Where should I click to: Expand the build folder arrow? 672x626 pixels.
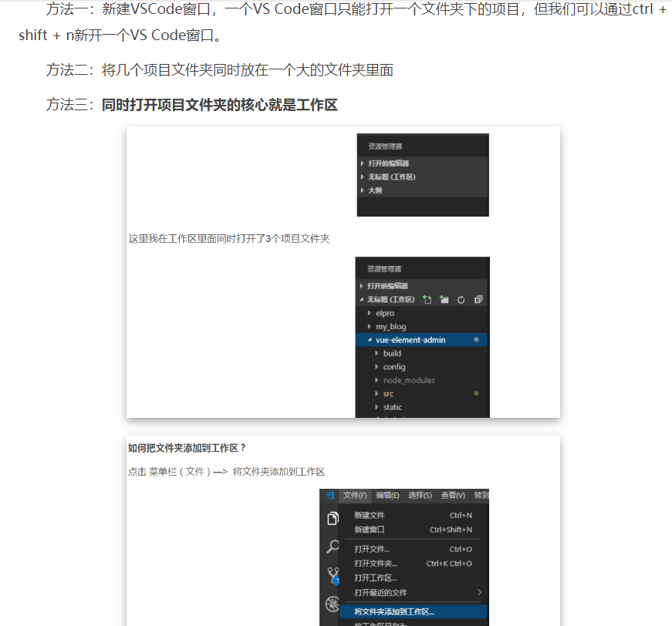(377, 353)
